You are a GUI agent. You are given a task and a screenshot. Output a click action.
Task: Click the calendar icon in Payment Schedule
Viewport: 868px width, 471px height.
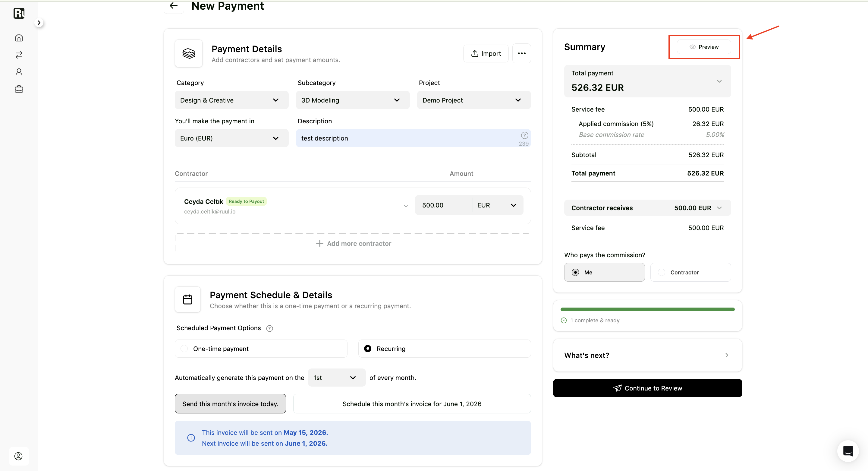coord(188,299)
